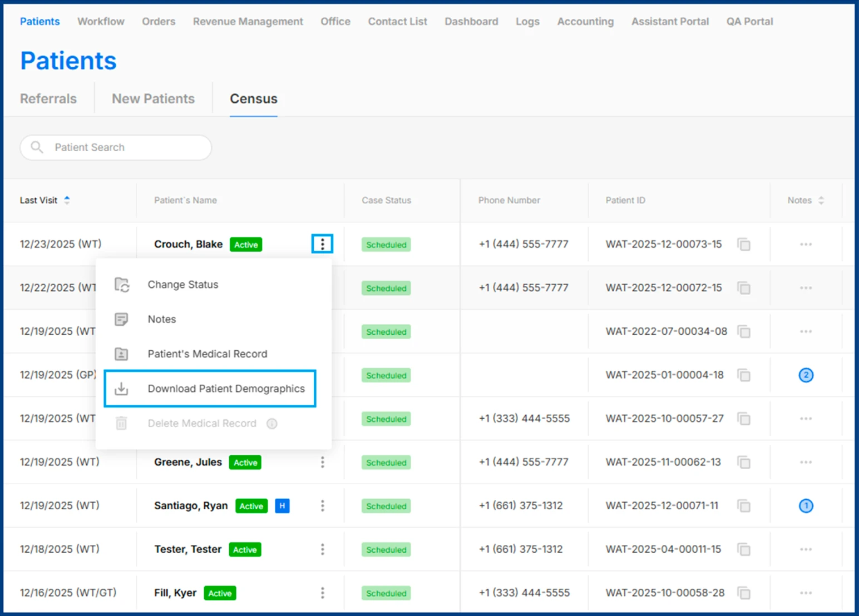Copy Patient ID for Crouch, Blake
The width and height of the screenshot is (859, 616).
(x=744, y=245)
